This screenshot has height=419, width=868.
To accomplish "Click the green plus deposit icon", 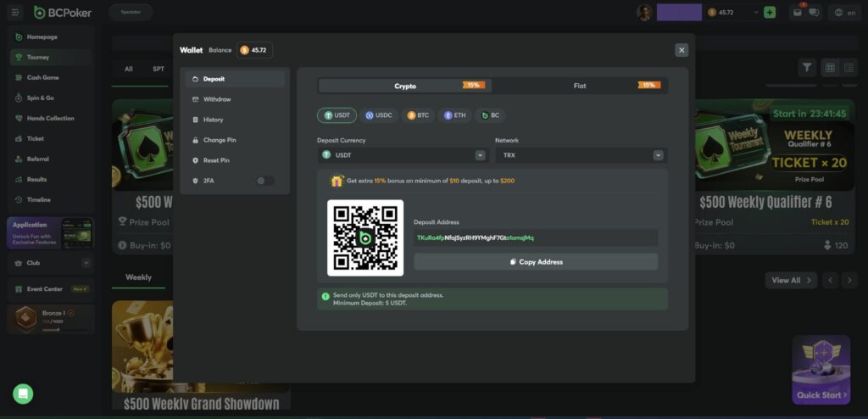I will [x=770, y=12].
